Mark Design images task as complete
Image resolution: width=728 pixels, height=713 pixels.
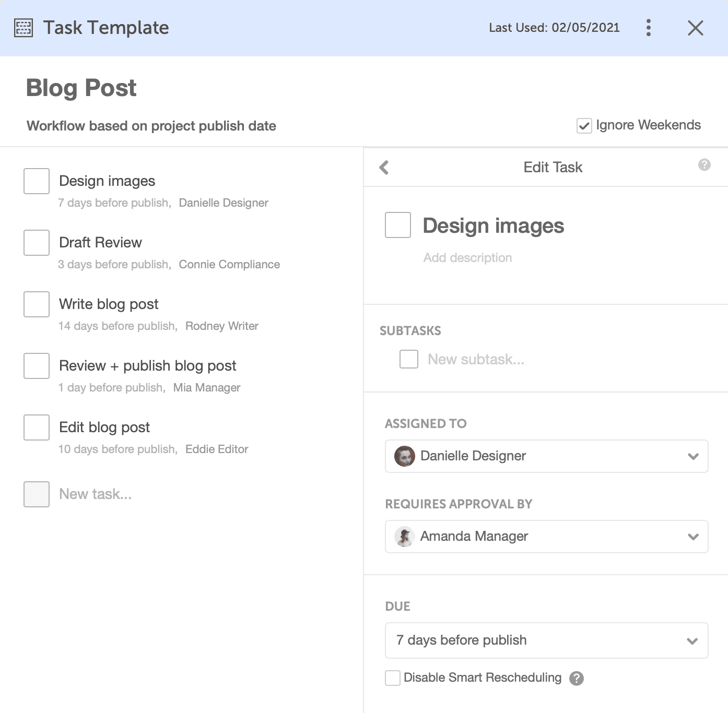click(36, 181)
